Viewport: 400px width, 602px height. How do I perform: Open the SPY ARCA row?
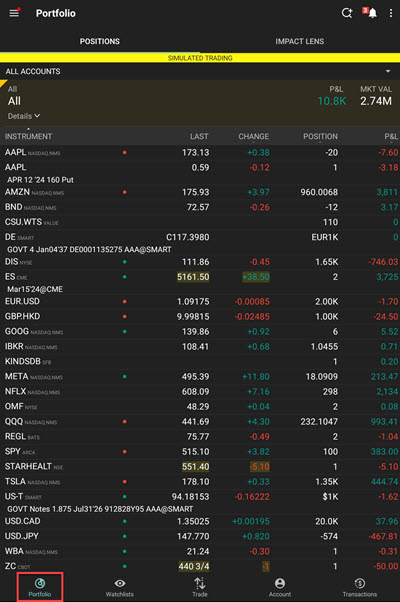click(200, 452)
